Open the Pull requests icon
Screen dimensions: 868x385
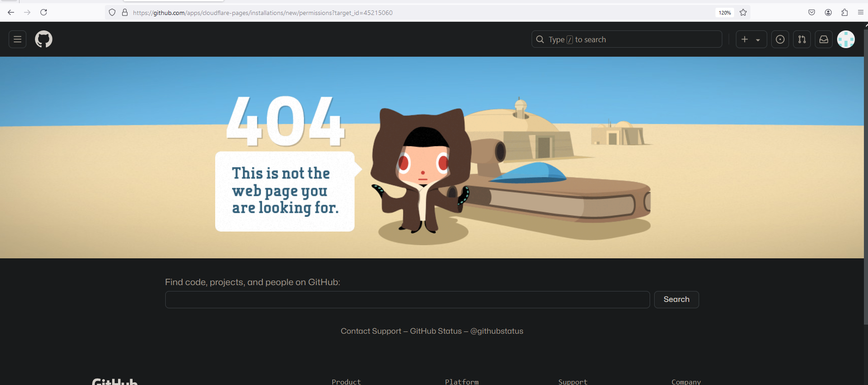[x=802, y=39]
